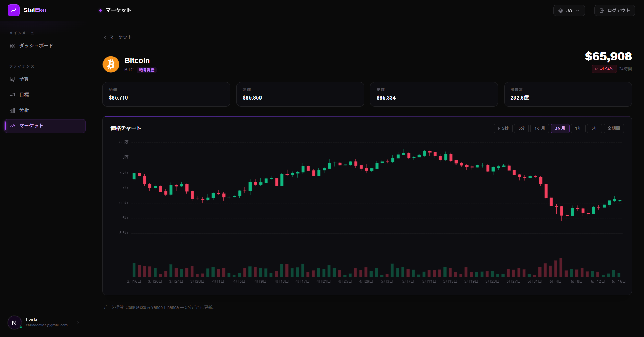Click the Carla avatar icon
This screenshot has width=644, height=337.
pos(14,323)
